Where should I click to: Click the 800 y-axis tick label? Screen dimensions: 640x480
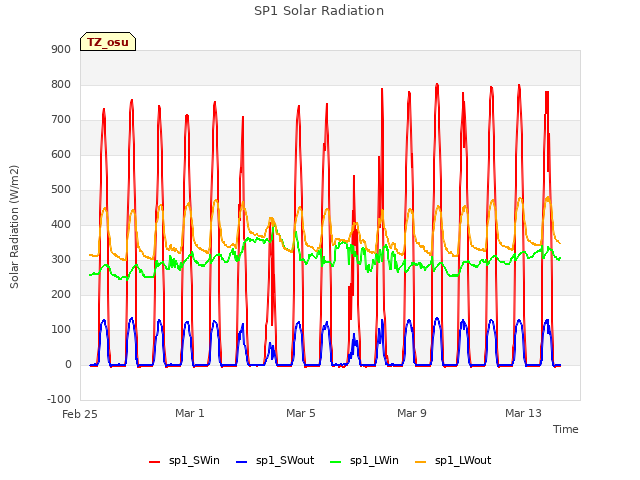point(61,85)
